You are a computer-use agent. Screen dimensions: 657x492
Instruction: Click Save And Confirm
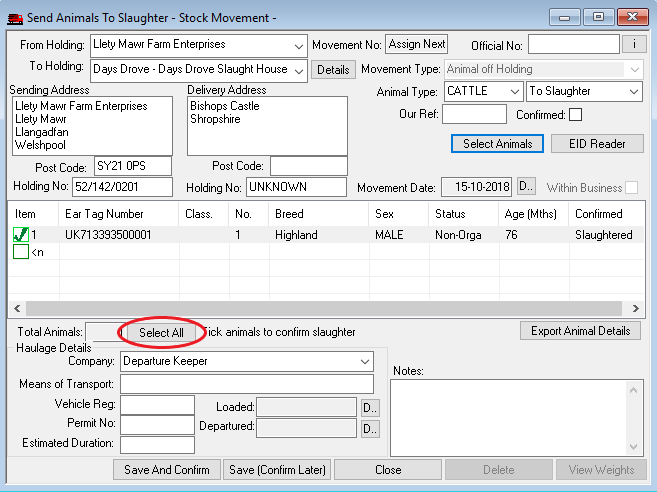[x=167, y=469]
